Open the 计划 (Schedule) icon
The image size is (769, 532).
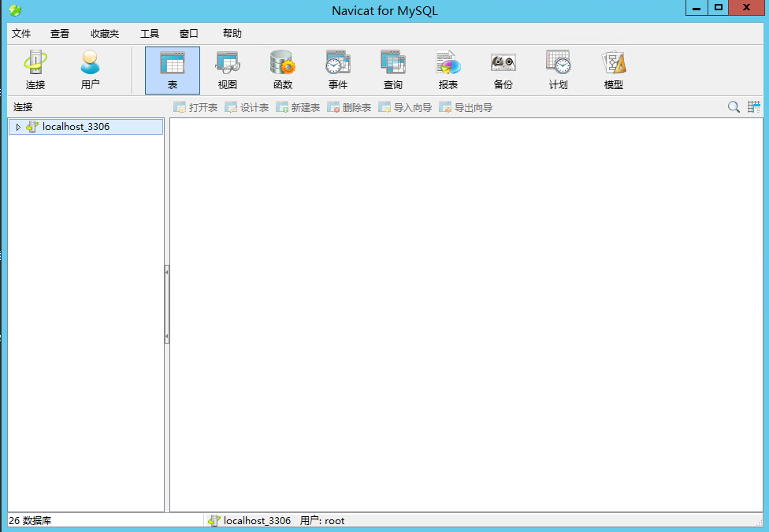[558, 69]
